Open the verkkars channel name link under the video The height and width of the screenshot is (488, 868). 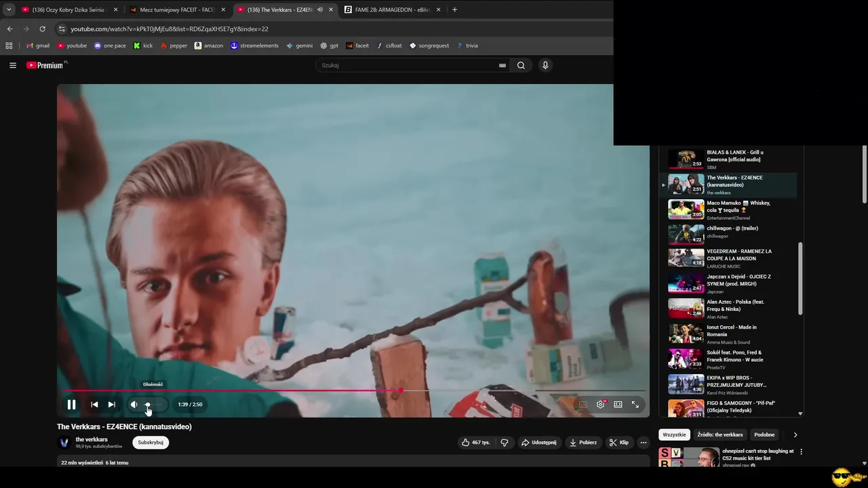(92, 440)
